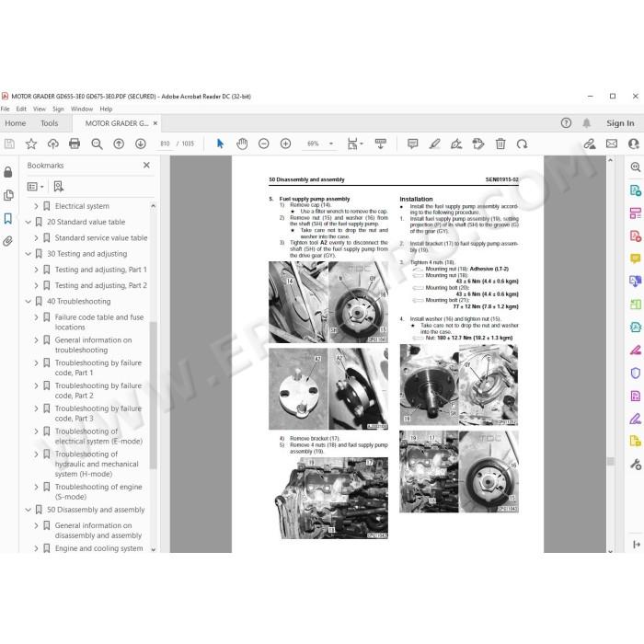
Task: Open the zoom level dropdown
Action: (x=331, y=144)
